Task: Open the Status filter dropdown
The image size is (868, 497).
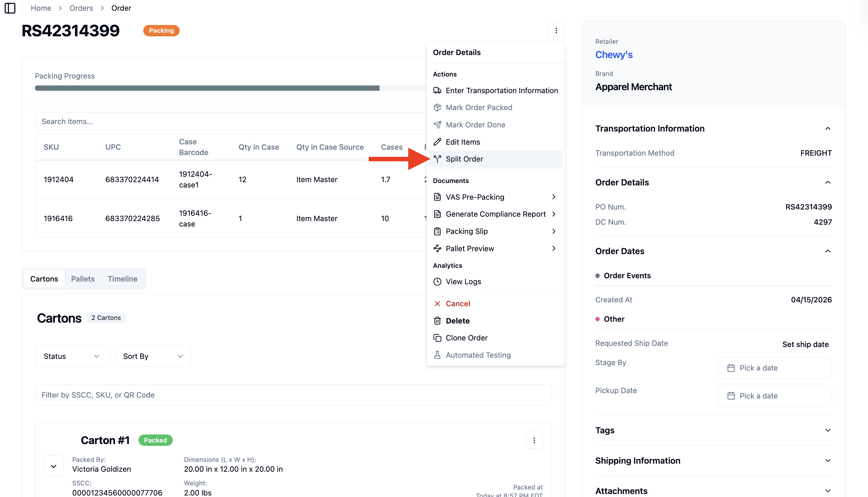Action: click(x=72, y=356)
